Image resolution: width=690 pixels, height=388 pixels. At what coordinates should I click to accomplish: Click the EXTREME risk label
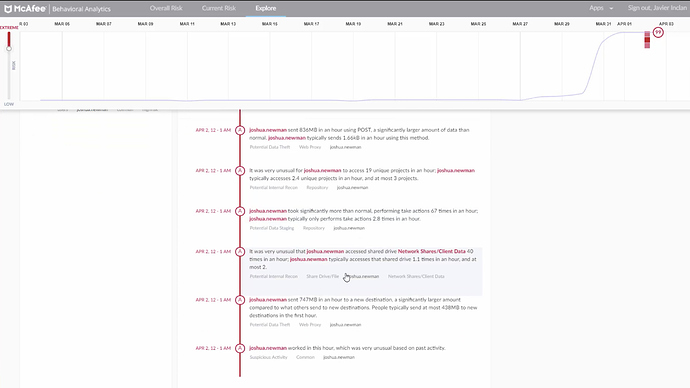click(x=9, y=28)
